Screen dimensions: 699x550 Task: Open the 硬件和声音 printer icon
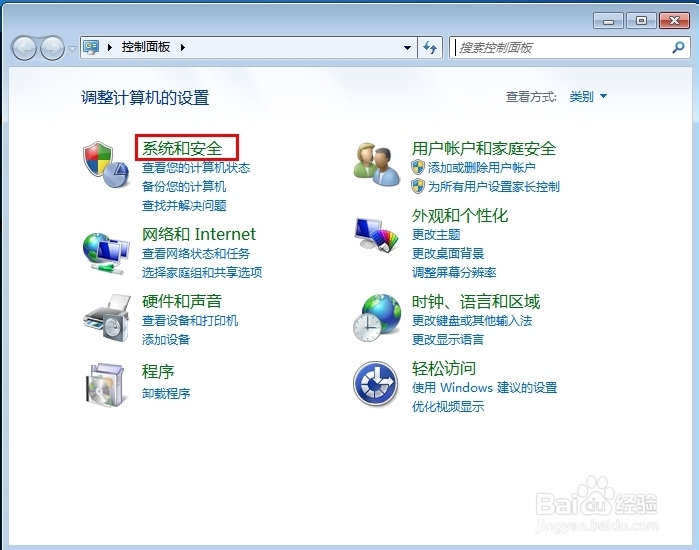pos(107,318)
